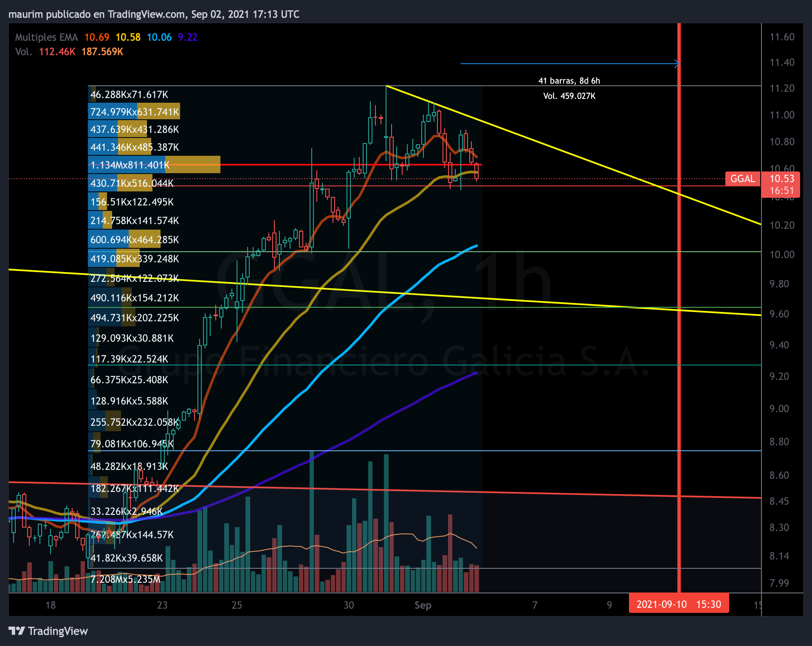
Task: Click the volume average value 187.569K
Action: (102, 52)
